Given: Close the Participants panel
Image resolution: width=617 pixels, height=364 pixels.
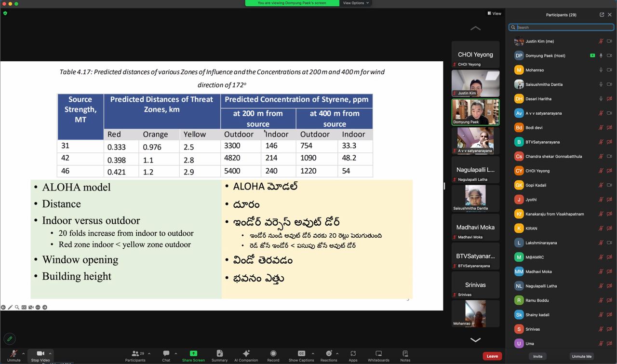Looking at the screenshot, I should coord(610,15).
